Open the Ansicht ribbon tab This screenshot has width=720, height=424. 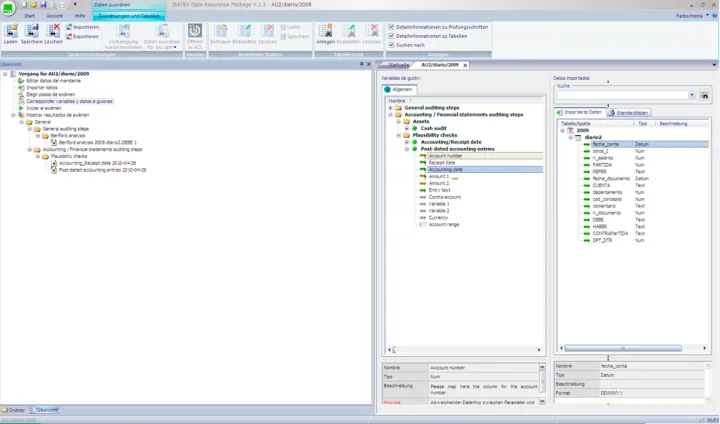[x=55, y=17]
